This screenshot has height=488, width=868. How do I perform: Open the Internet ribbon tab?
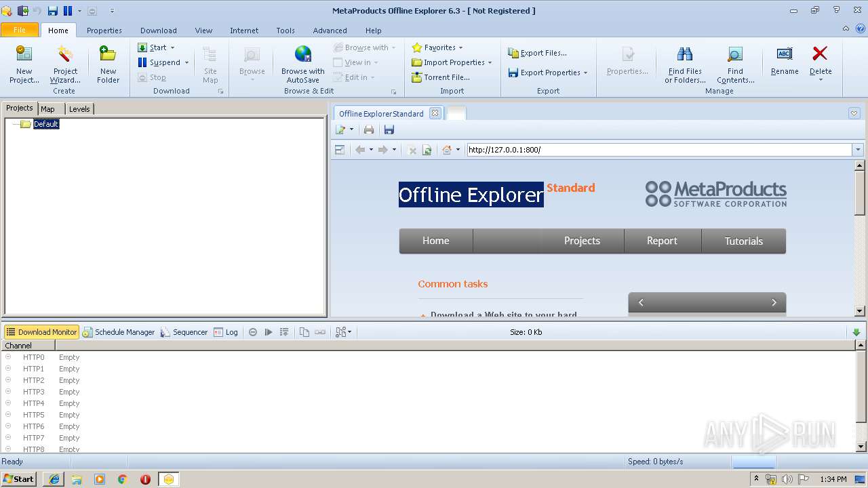click(x=244, y=30)
